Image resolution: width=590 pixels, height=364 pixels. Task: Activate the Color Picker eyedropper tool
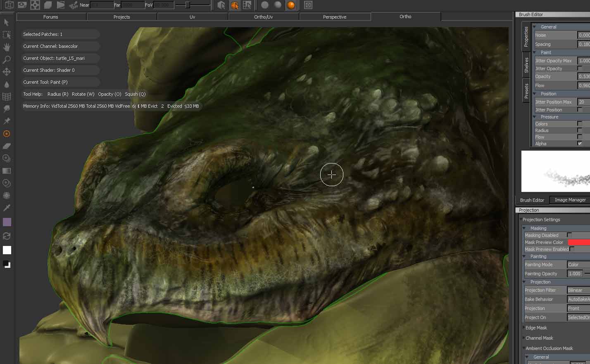click(x=7, y=208)
